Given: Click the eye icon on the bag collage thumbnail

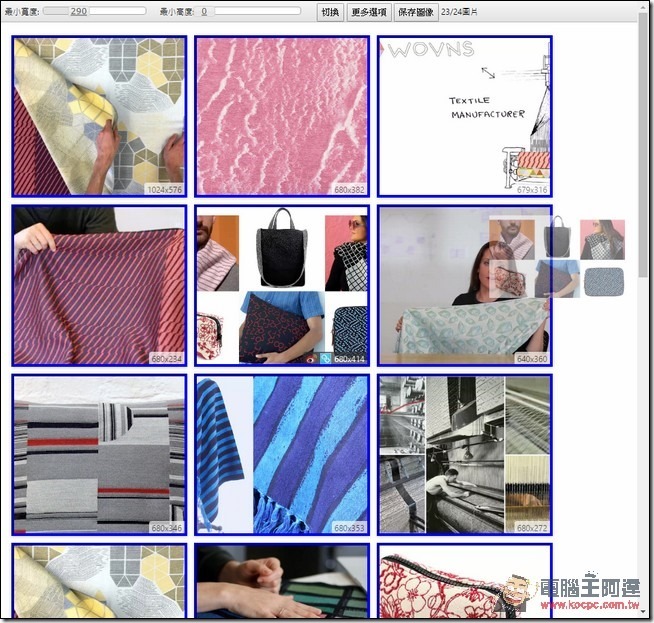Looking at the screenshot, I should click(312, 358).
